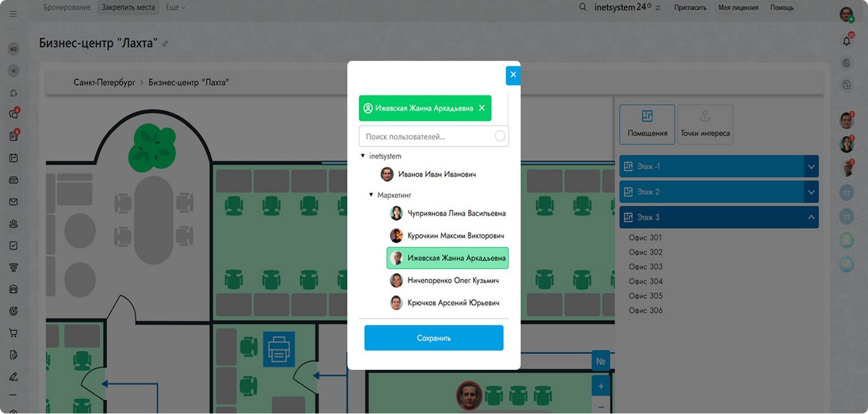This screenshot has width=868, height=414.
Task: Click the zoom in plus button on map
Action: pyautogui.click(x=601, y=386)
